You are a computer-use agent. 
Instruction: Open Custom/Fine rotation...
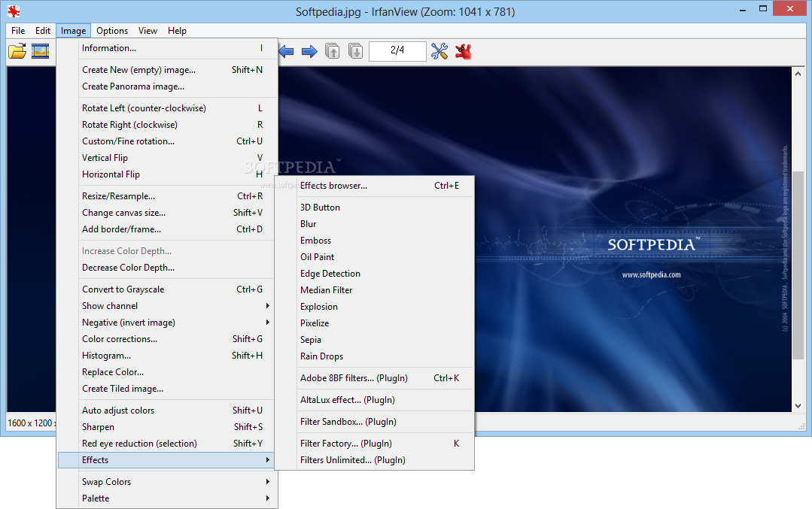(166, 141)
